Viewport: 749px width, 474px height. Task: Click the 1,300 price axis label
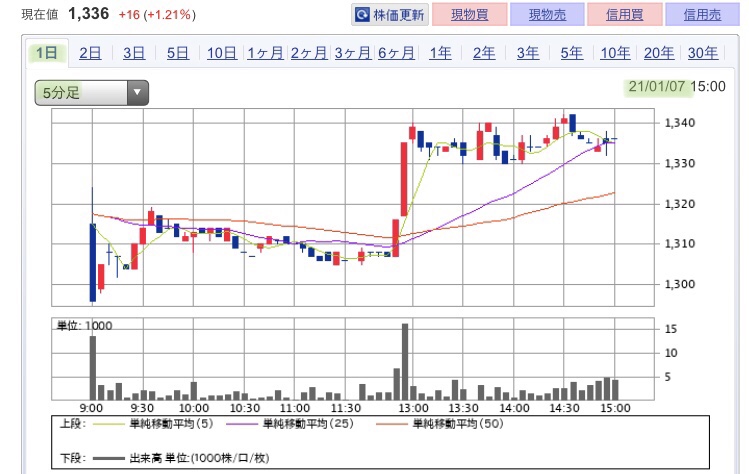click(x=680, y=284)
